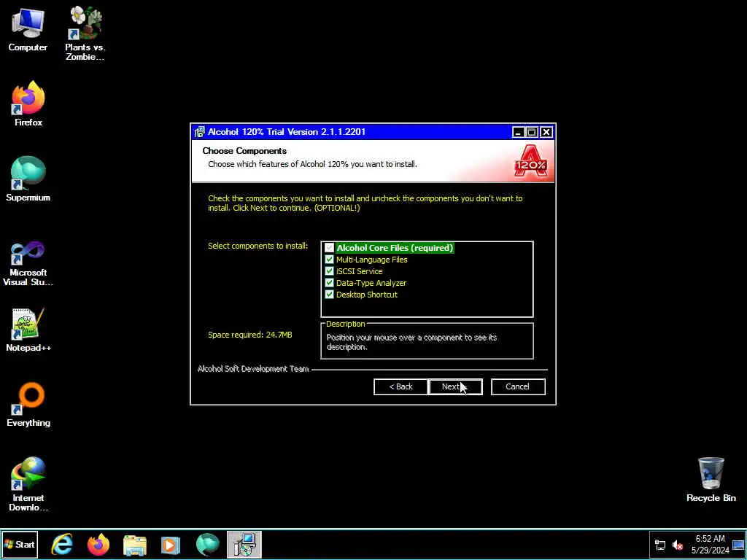The image size is (747, 560).
Task: Open the Computer desktop icon
Action: click(28, 29)
